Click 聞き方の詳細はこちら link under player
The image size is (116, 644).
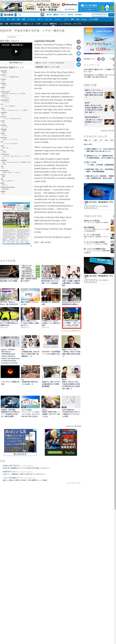pyautogui.click(x=16, y=63)
